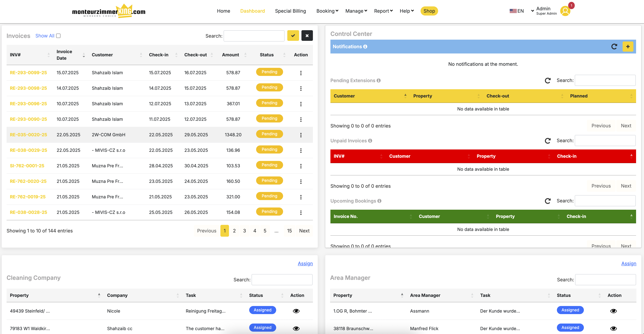Screen dimensions: 644x334
Task: Open the Upcoming Bookings info icon
Action: tap(379, 201)
